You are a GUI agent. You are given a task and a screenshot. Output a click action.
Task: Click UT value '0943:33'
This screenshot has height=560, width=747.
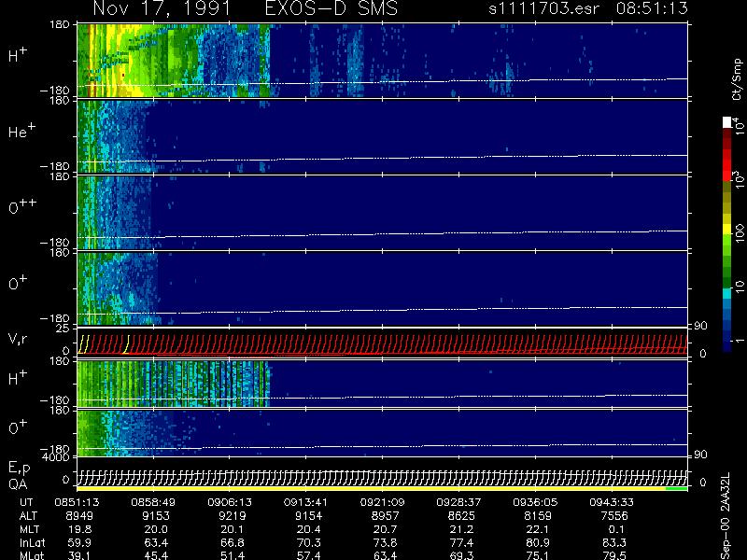[x=612, y=502]
